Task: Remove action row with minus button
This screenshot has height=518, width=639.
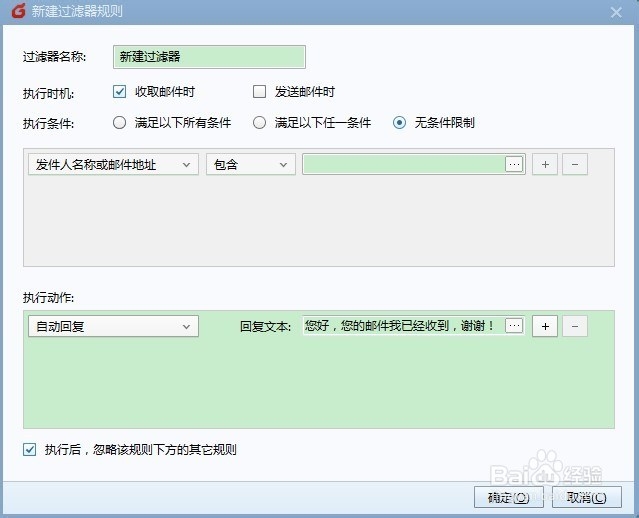Action: [x=575, y=326]
